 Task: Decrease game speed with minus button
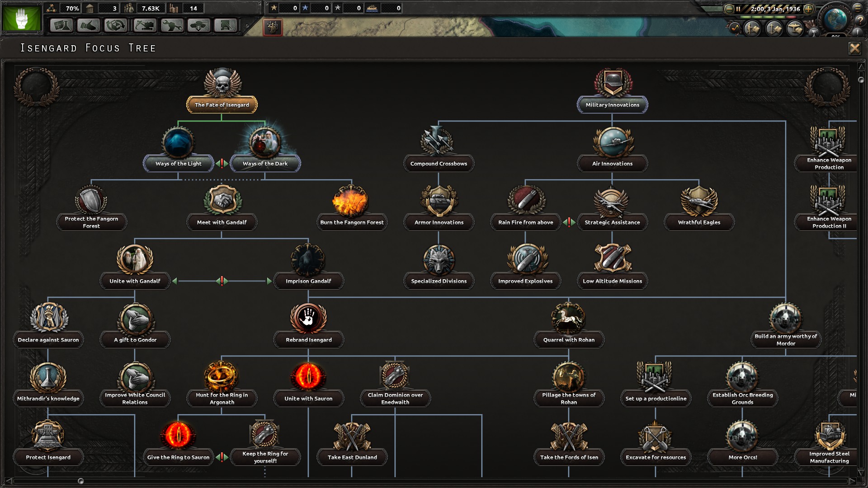[x=729, y=9]
